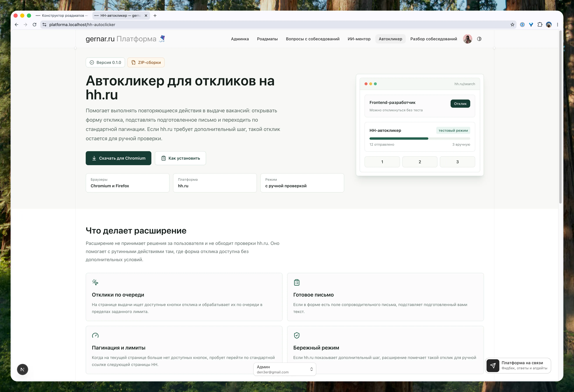Screen dimensions: 574x392
Task: Click the cursor-click icon in Отклики по очереди card
Action: [95, 282]
